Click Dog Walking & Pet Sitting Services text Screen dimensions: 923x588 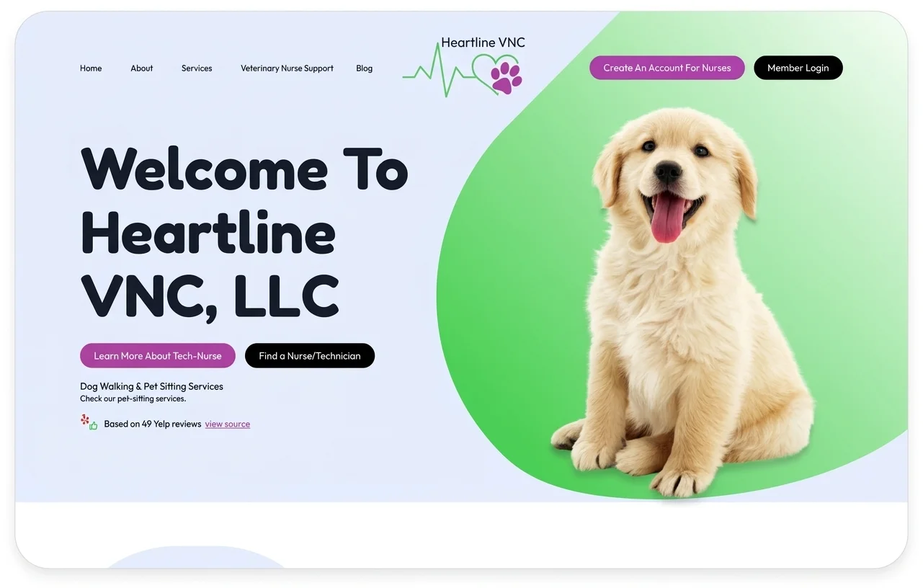[x=151, y=386]
